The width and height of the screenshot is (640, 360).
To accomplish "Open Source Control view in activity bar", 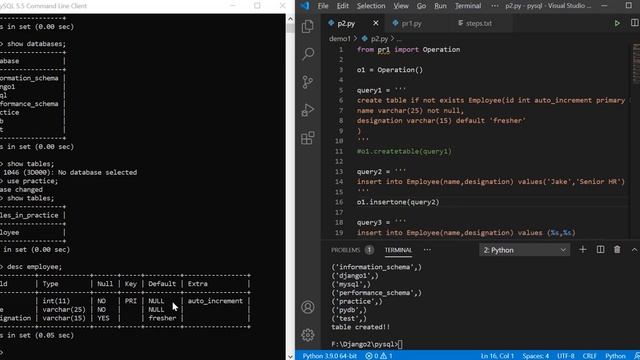I will click(308, 82).
